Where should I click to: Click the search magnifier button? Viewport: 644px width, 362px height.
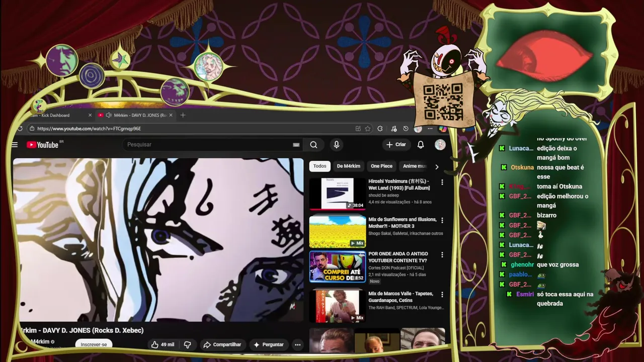[x=313, y=145]
